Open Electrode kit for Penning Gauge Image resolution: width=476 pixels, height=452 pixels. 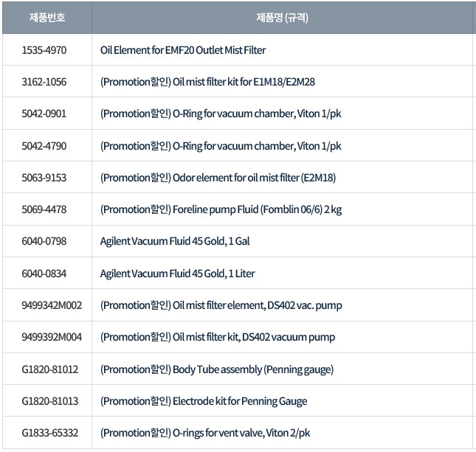tap(204, 401)
